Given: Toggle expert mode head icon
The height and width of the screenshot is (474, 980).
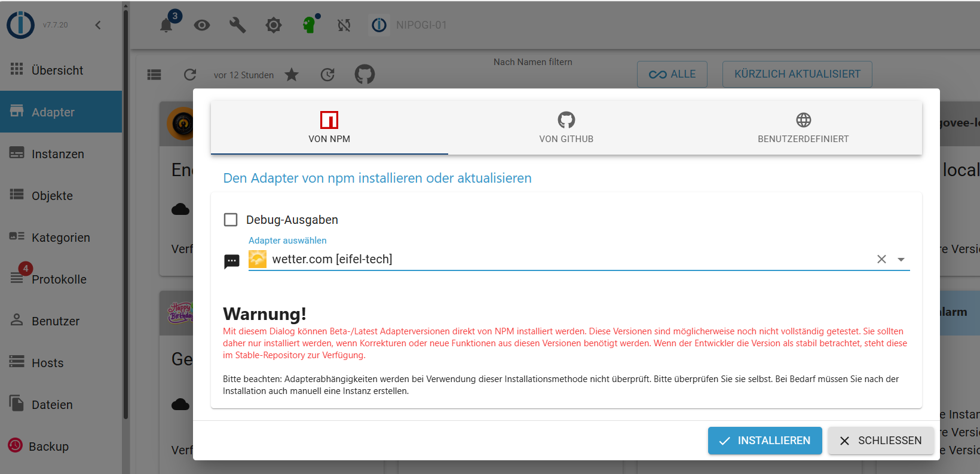Looking at the screenshot, I should tap(310, 24).
